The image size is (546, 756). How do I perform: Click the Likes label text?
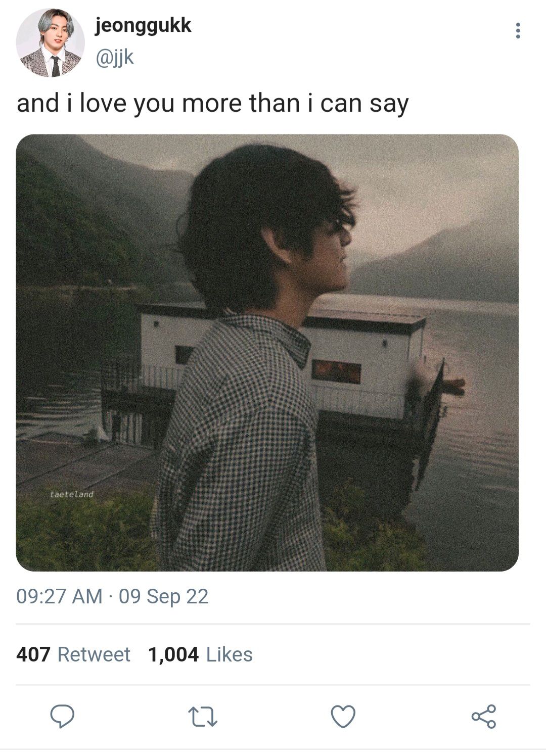[x=230, y=654]
